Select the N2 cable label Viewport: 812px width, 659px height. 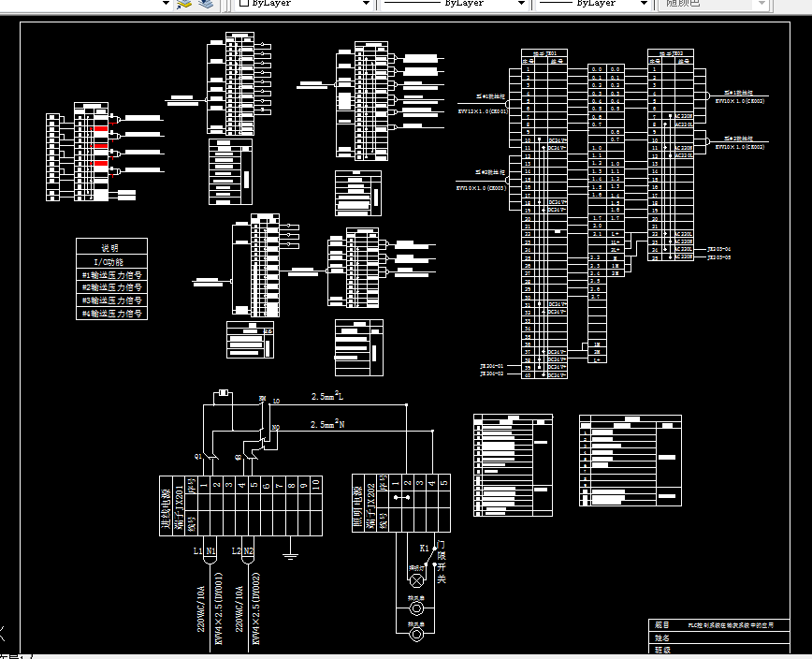point(249,550)
